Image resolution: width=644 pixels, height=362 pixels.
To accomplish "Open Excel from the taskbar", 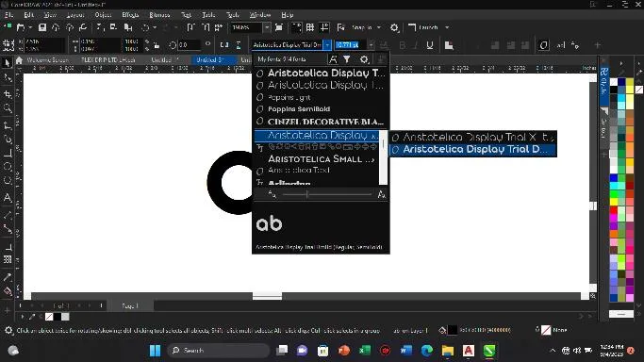I will click(364, 351).
